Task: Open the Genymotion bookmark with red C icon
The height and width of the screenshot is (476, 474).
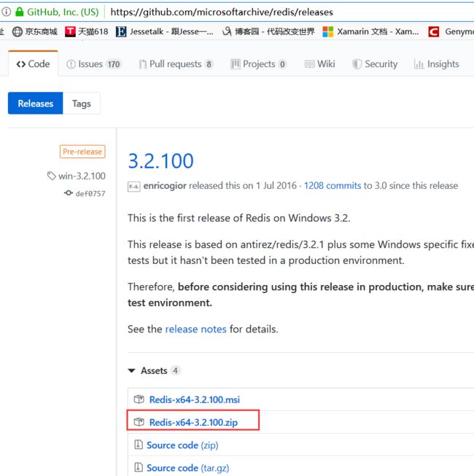Action: pyautogui.click(x=451, y=31)
